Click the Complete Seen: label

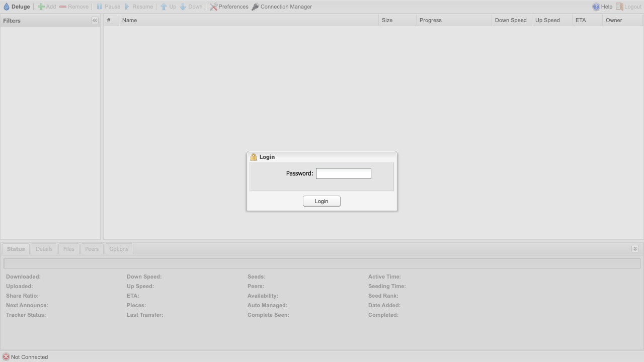click(x=268, y=315)
